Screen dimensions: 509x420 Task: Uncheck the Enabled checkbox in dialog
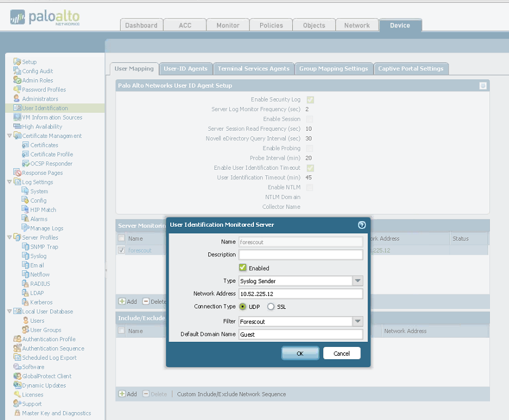tap(243, 268)
